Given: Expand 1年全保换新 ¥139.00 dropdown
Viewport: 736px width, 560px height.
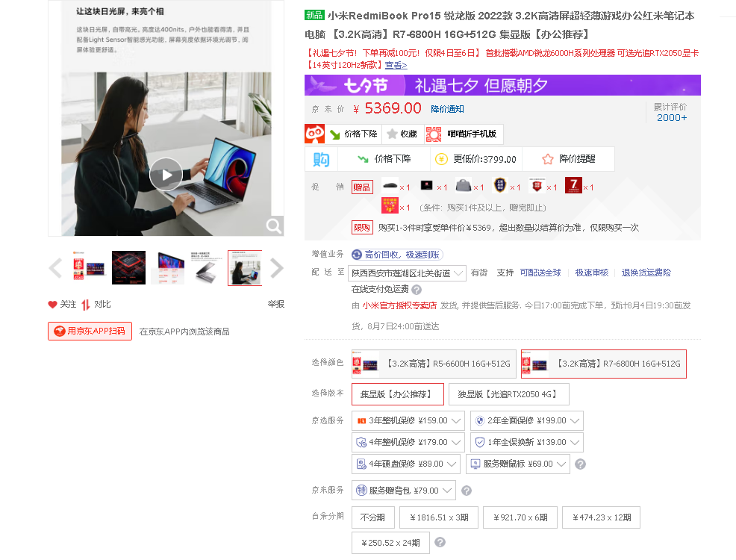Looking at the screenshot, I should [527, 442].
